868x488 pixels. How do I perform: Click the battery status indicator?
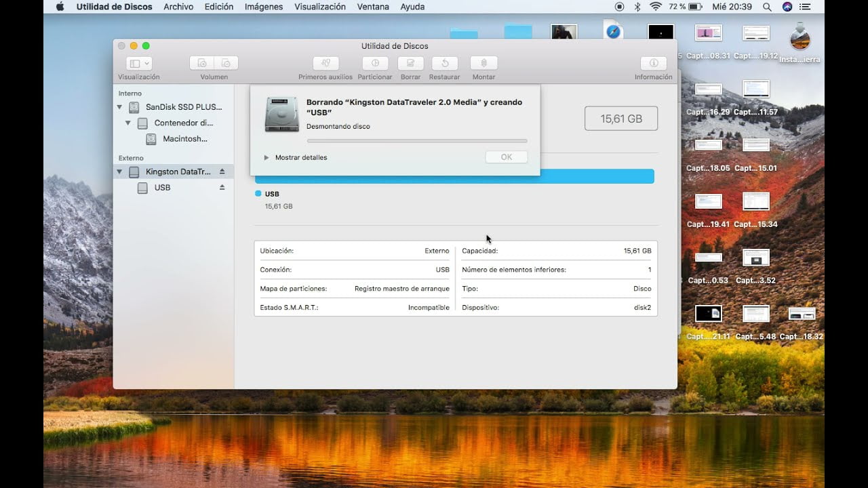click(x=687, y=7)
